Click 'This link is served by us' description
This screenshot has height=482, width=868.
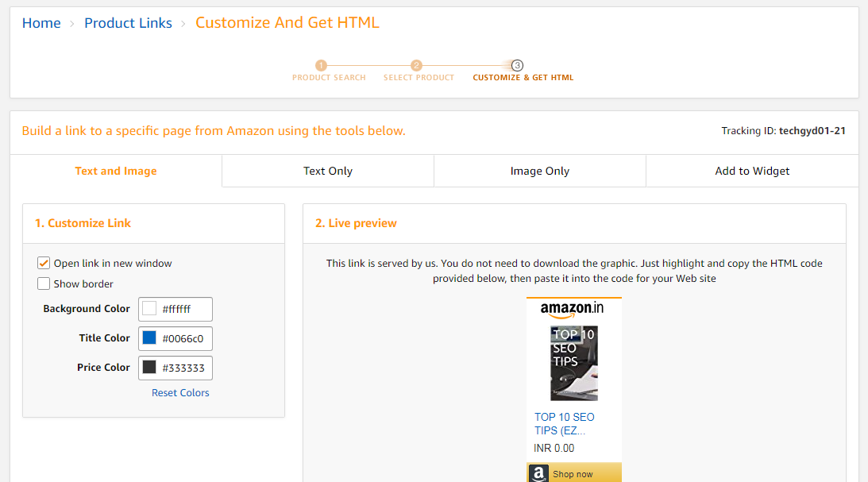coord(574,271)
